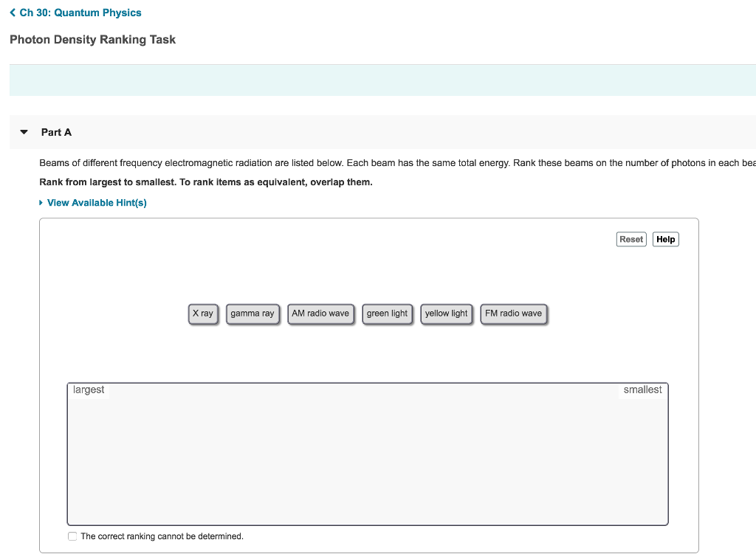This screenshot has width=756, height=554.
Task: Click the hints disclosure triangle
Action: click(41, 202)
